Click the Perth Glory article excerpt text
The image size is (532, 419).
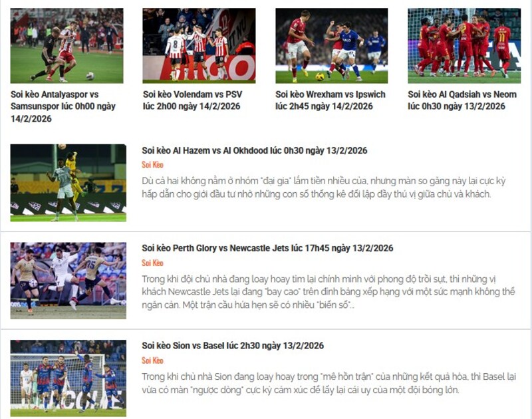click(x=329, y=292)
